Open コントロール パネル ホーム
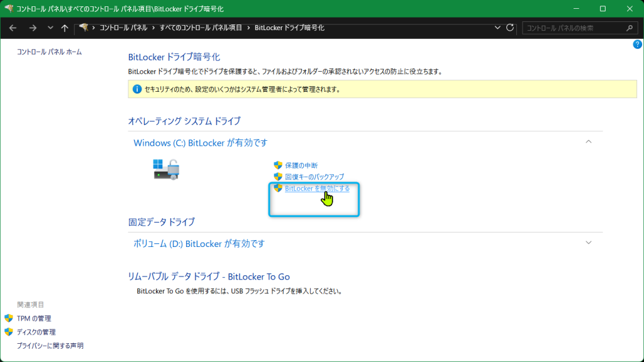644x362 pixels. coord(49,52)
